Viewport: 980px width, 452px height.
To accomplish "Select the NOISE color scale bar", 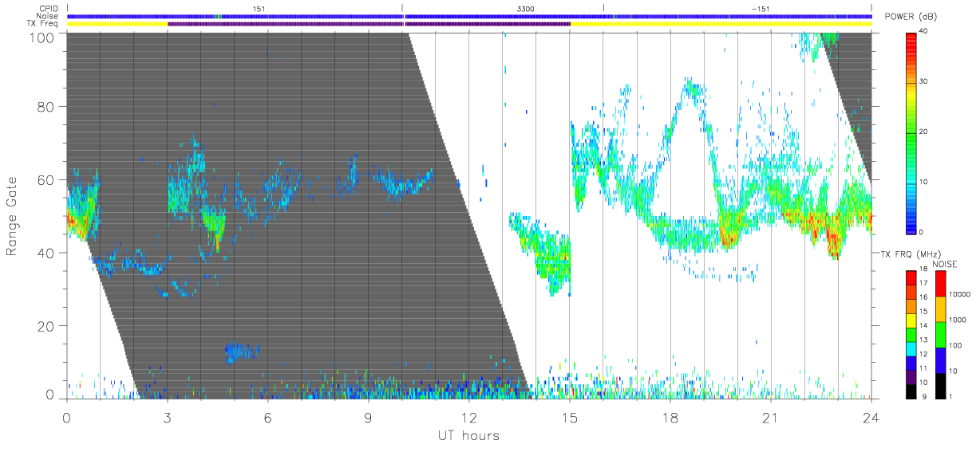I will tap(941, 335).
